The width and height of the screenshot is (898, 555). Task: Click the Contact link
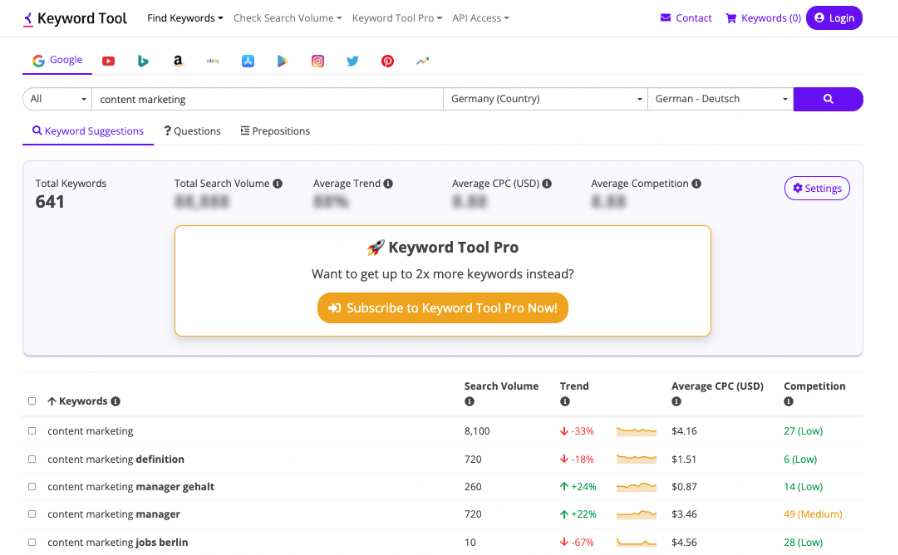tap(686, 18)
